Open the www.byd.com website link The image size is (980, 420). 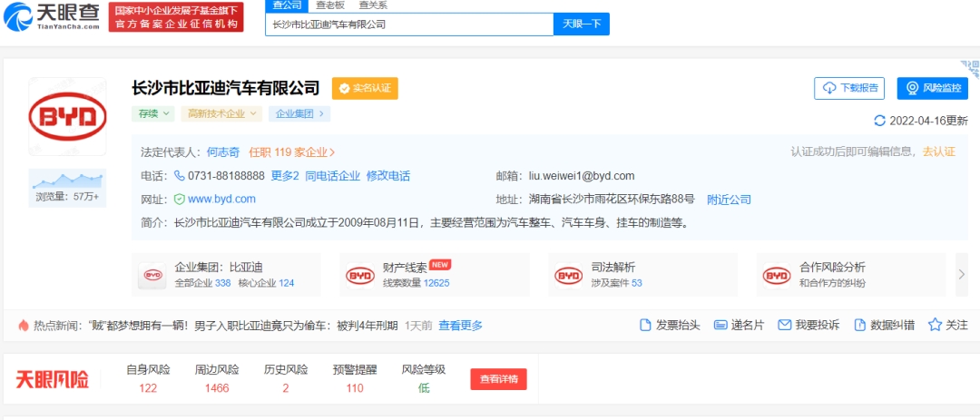(x=222, y=200)
